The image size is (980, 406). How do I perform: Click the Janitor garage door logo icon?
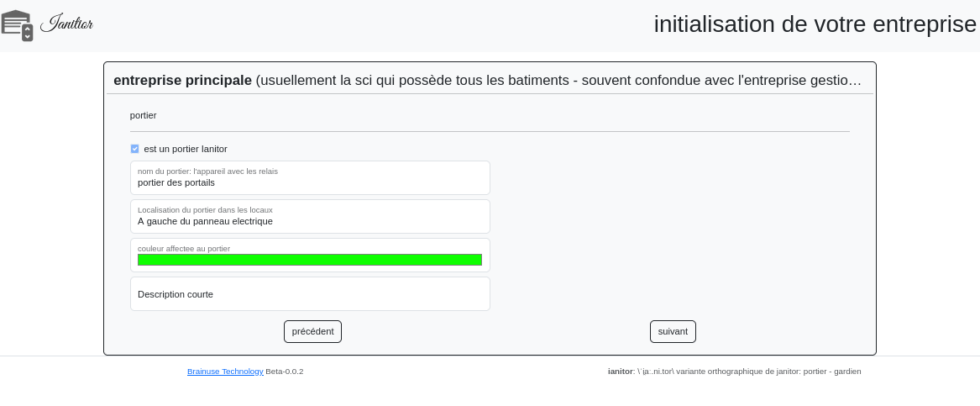point(17,25)
